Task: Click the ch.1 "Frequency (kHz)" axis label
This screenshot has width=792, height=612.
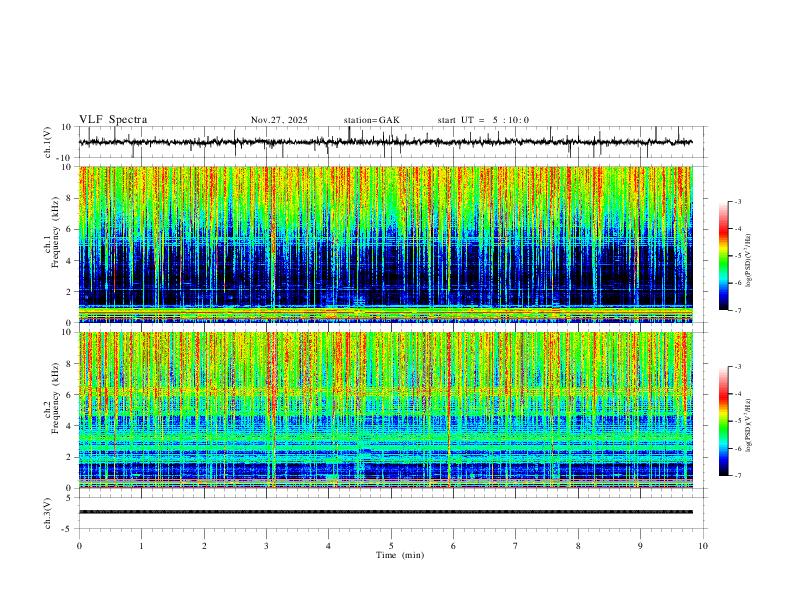Action: click(55, 232)
